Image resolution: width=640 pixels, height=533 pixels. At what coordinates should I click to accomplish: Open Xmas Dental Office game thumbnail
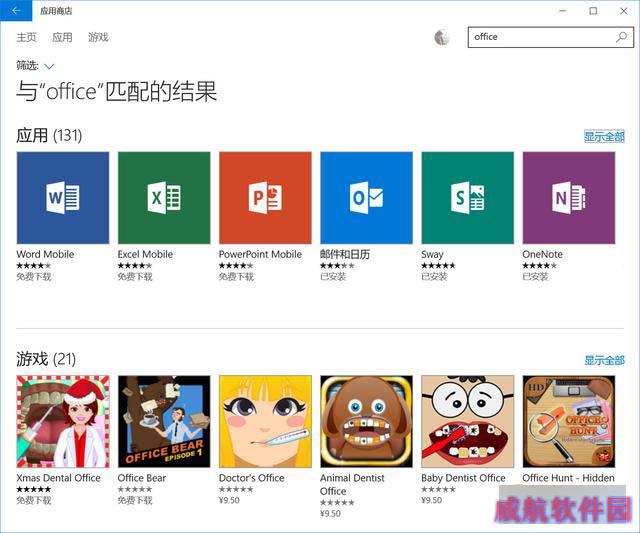click(x=63, y=422)
